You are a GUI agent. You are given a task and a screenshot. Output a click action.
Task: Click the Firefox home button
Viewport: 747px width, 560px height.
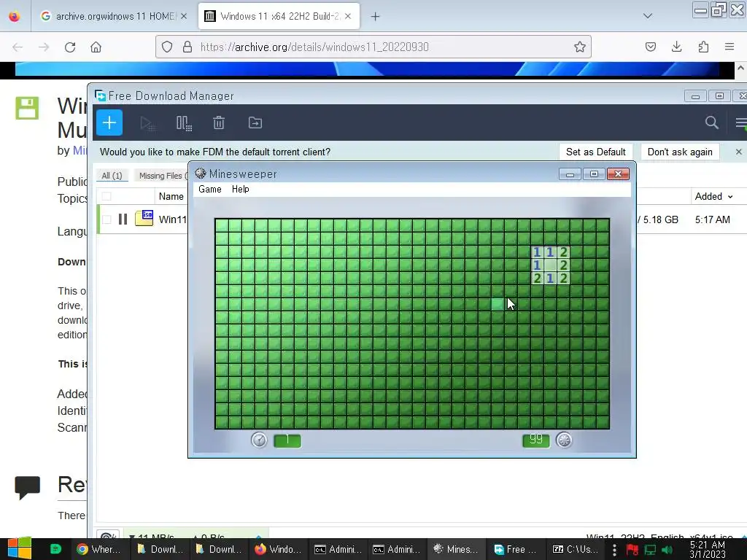[96, 47]
